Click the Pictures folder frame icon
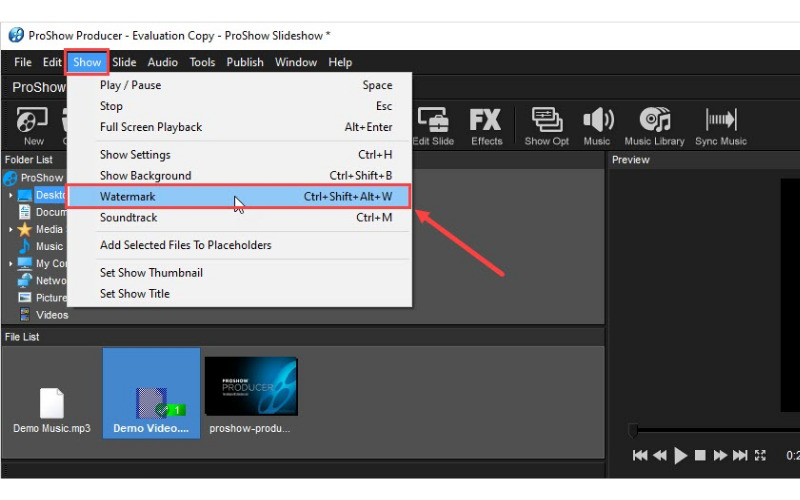 pyautogui.click(x=24, y=297)
